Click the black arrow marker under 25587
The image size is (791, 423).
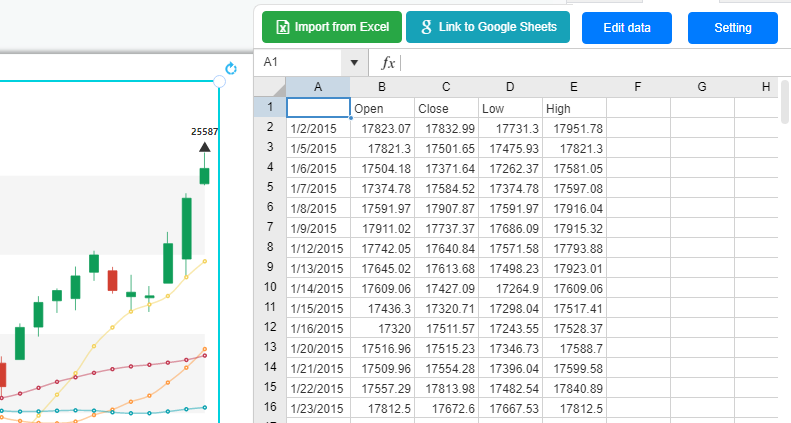(204, 147)
